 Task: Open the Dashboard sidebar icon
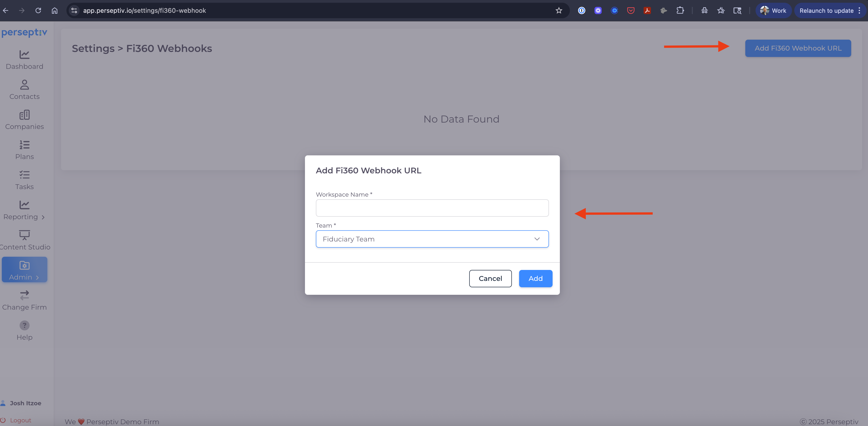(x=24, y=54)
